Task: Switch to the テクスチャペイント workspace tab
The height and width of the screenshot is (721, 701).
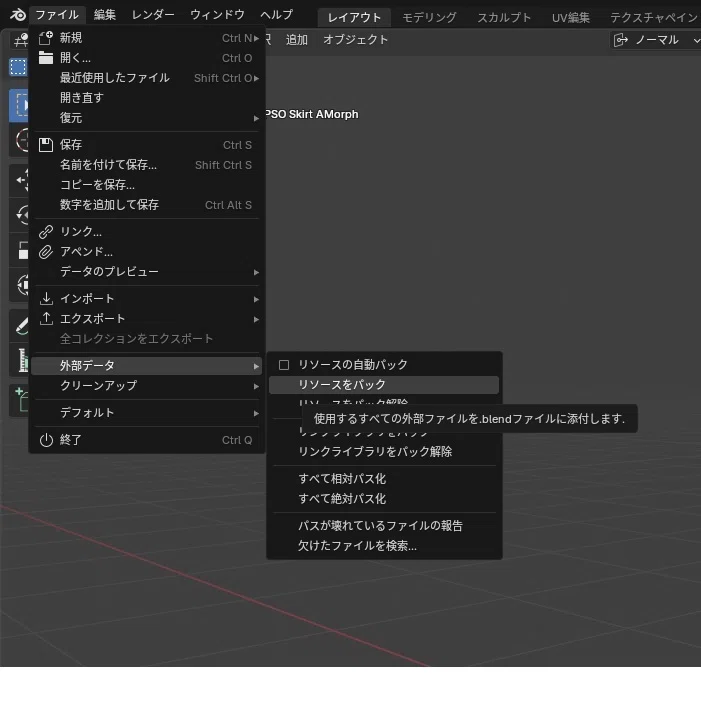Action: click(x=654, y=18)
